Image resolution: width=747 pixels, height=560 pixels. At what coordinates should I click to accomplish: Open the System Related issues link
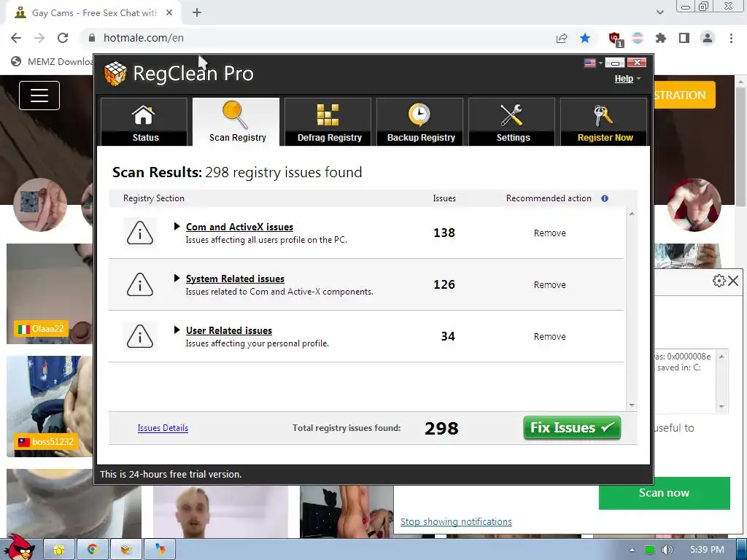235,279
